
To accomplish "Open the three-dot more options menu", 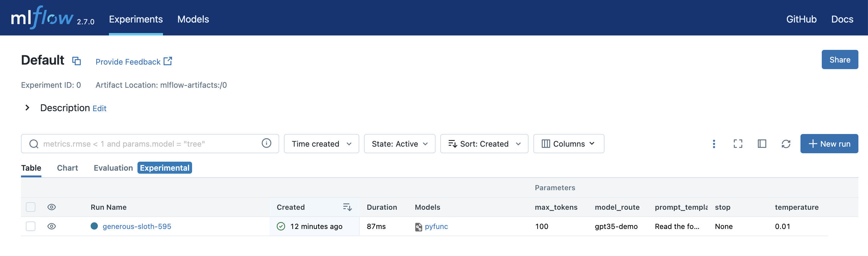I will 714,144.
